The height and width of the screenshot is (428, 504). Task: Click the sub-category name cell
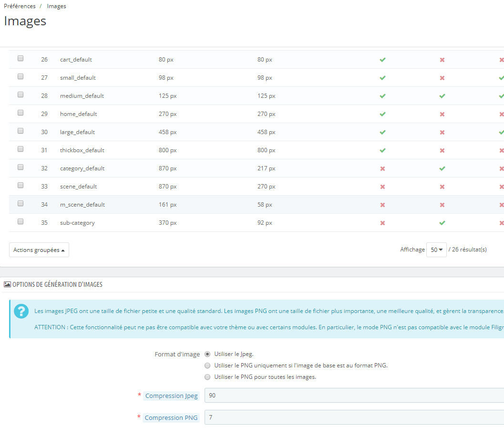point(77,223)
